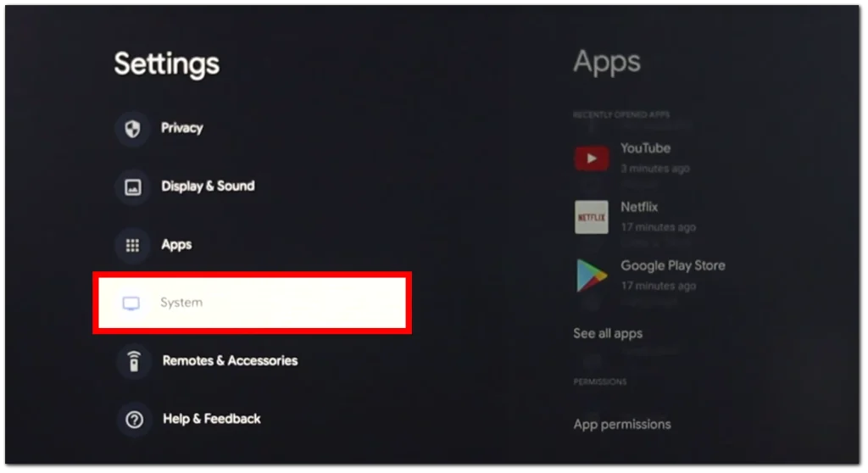Open Display & Sound settings
Image resolution: width=868 pixels, height=473 pixels.
coord(208,186)
